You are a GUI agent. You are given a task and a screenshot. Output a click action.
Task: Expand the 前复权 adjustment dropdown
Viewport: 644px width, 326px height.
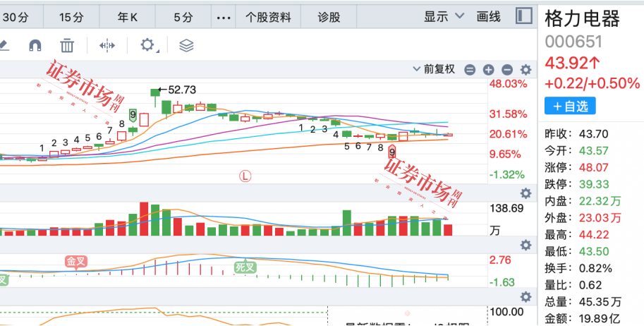pyautogui.click(x=434, y=69)
